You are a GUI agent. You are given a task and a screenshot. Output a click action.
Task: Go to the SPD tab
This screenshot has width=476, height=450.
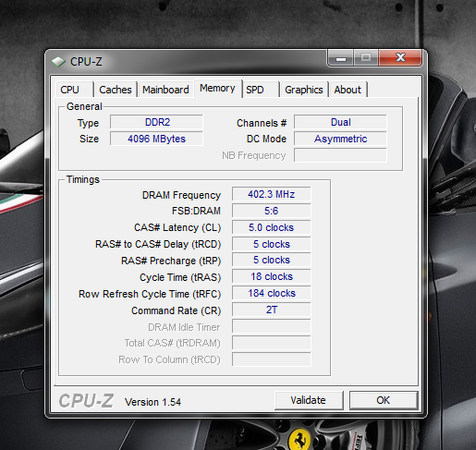tap(261, 90)
